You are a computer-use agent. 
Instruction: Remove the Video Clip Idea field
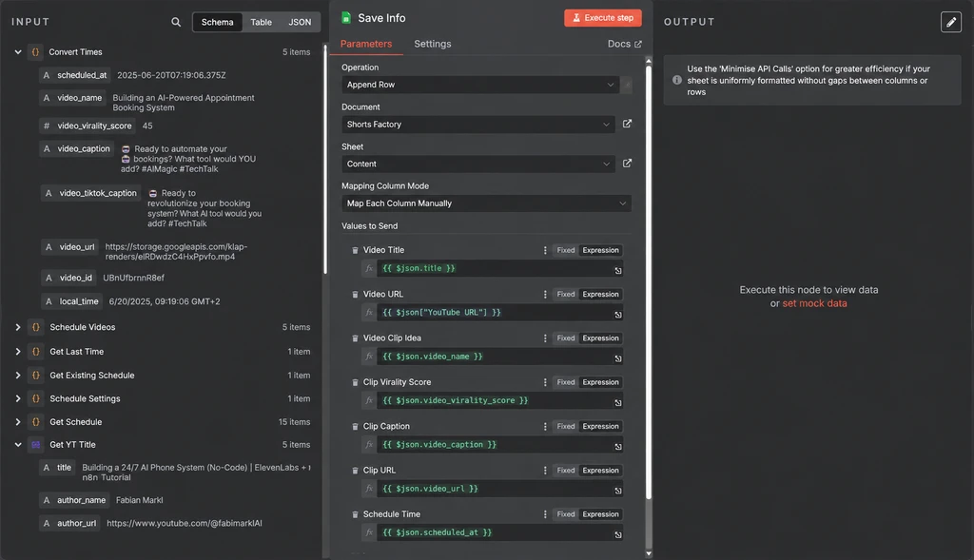coord(355,338)
